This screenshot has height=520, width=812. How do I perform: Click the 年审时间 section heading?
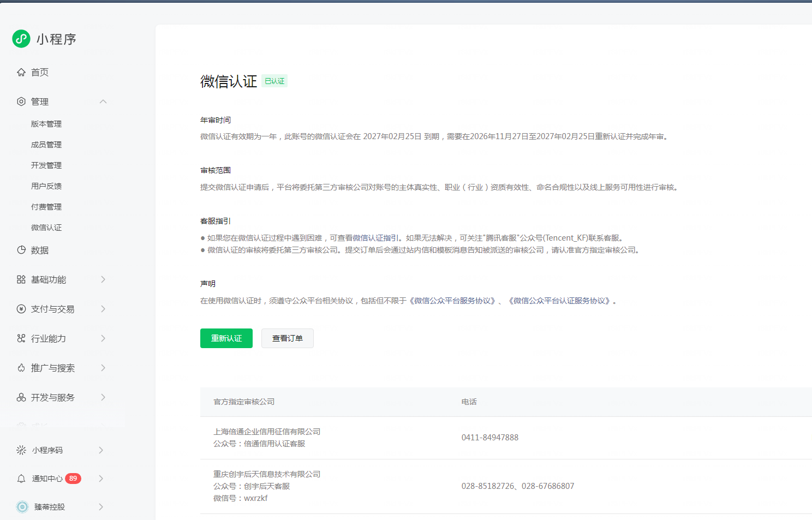(216, 120)
